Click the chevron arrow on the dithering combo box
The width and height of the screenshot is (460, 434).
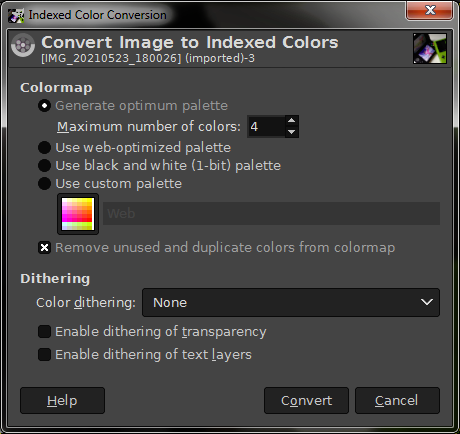(427, 302)
